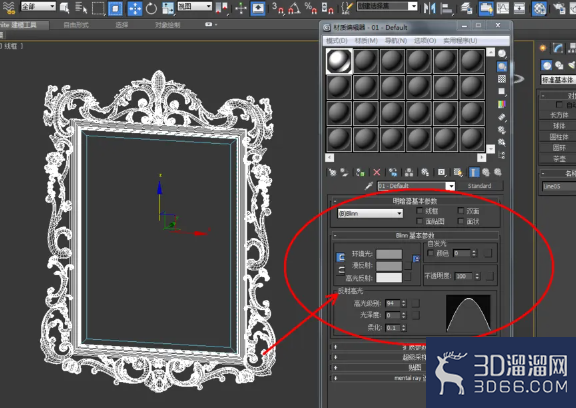Click the map button beside 高光级别
Image resolution: width=576 pixels, height=408 pixels.
coord(416,303)
